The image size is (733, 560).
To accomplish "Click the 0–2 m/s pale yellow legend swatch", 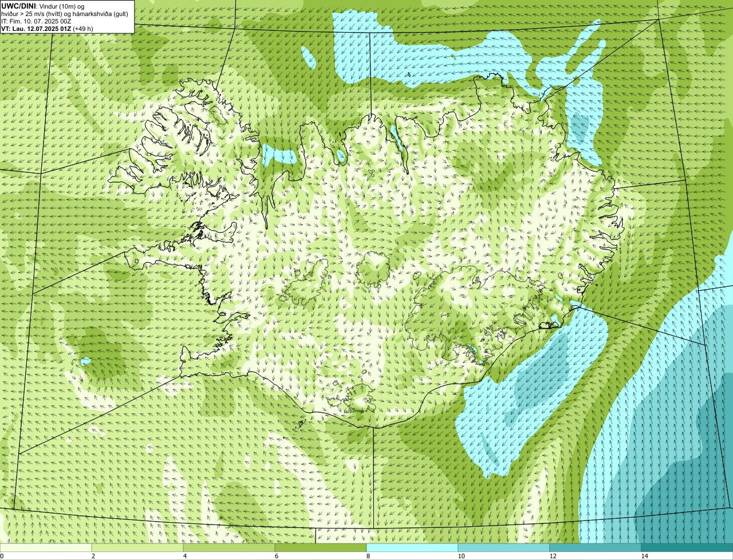I will (x=46, y=547).
